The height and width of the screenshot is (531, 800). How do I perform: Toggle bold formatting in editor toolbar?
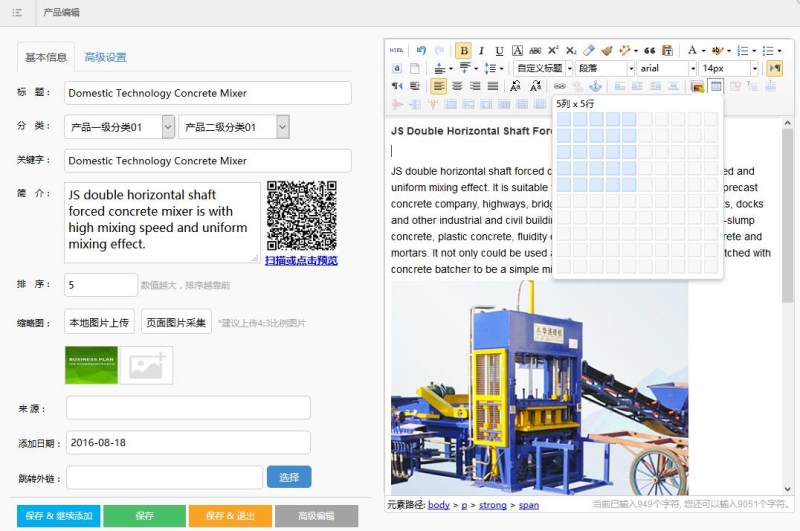click(x=463, y=50)
